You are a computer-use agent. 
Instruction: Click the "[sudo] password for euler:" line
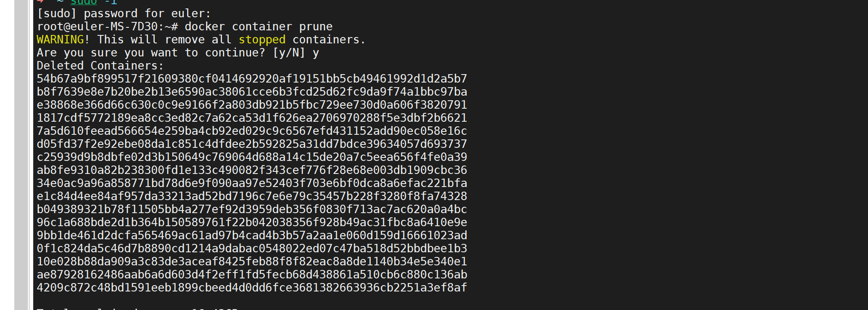pyautogui.click(x=124, y=13)
